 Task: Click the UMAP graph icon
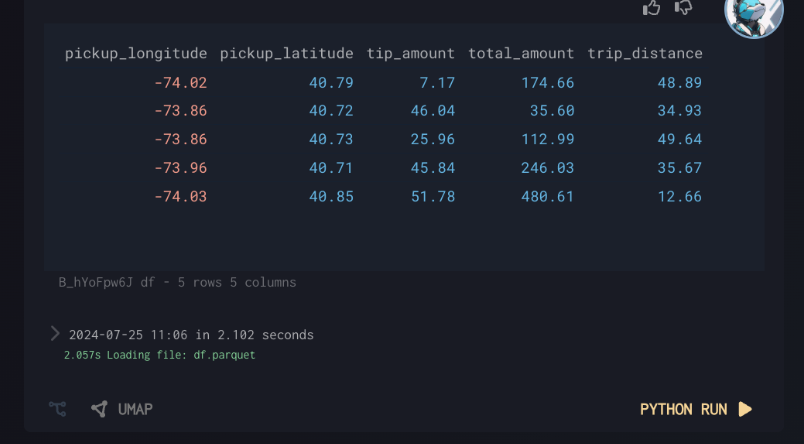click(99, 409)
